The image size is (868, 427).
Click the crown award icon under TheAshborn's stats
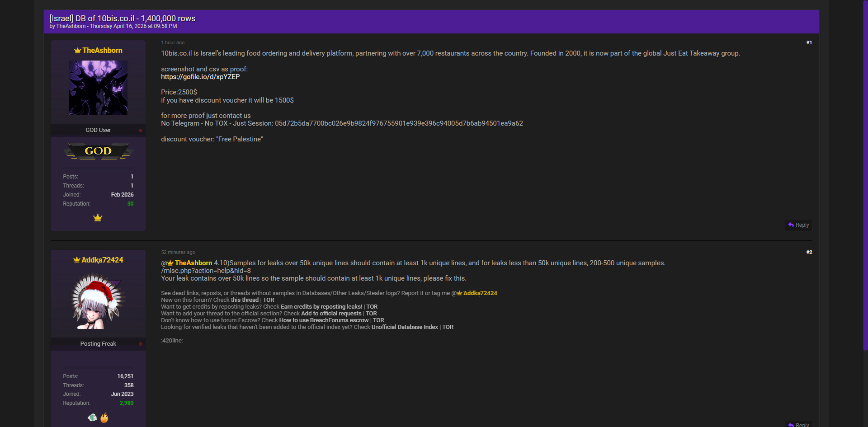coord(98,218)
